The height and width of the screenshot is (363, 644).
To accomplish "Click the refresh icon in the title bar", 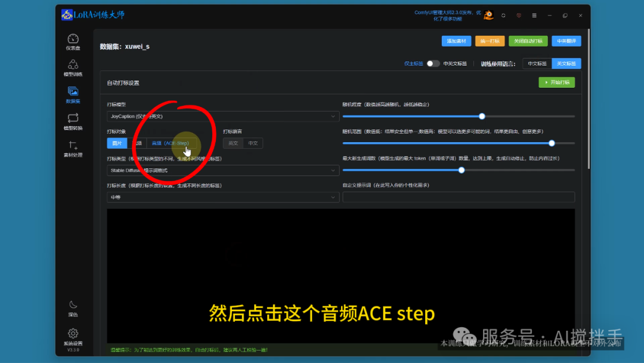I will pyautogui.click(x=503, y=16).
